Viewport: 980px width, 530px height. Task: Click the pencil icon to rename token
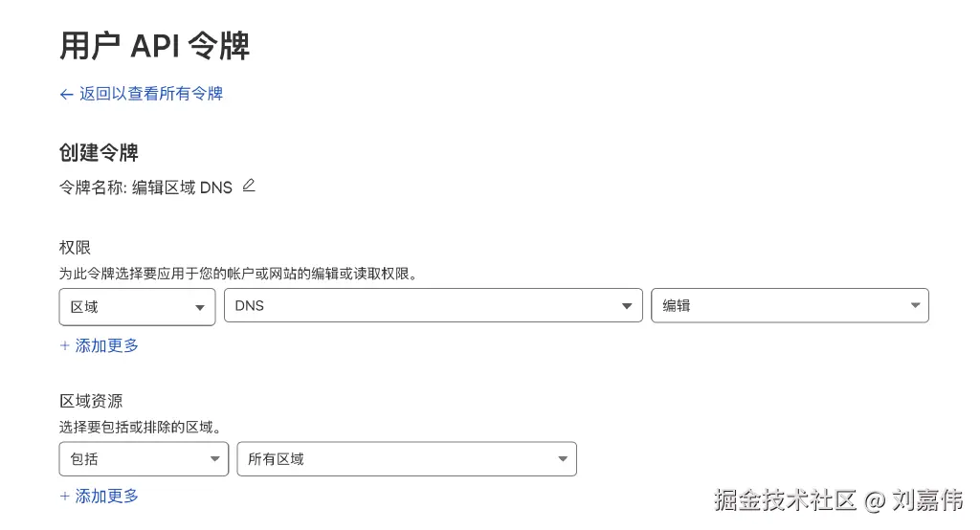coord(249,186)
